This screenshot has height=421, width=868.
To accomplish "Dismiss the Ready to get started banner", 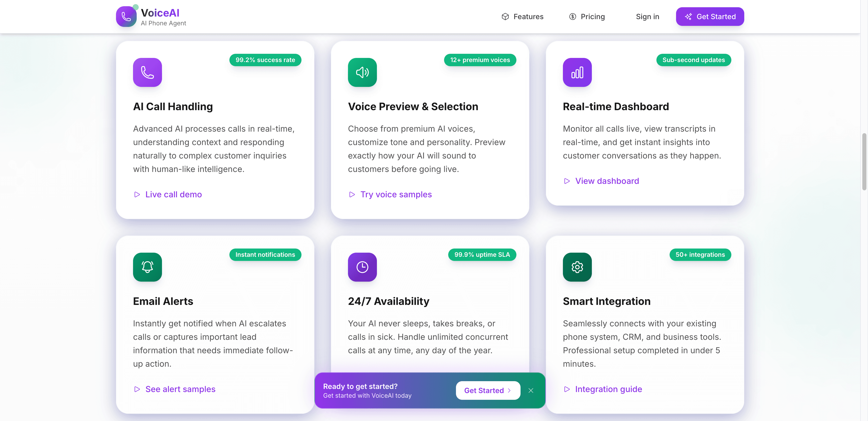I will click(x=531, y=390).
